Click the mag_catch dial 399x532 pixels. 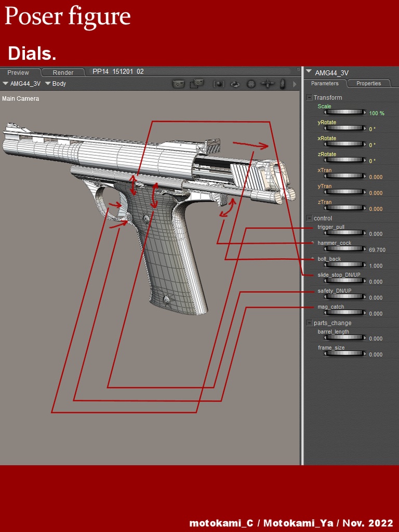(x=345, y=313)
